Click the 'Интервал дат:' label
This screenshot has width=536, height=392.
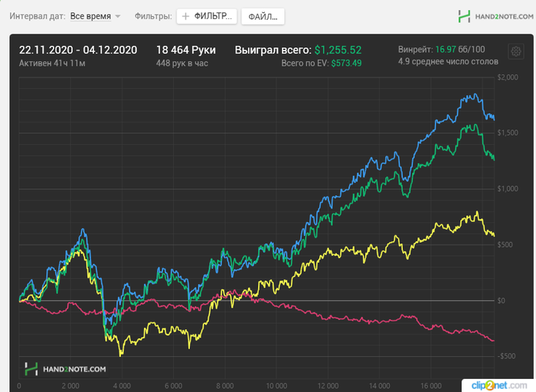tap(38, 16)
